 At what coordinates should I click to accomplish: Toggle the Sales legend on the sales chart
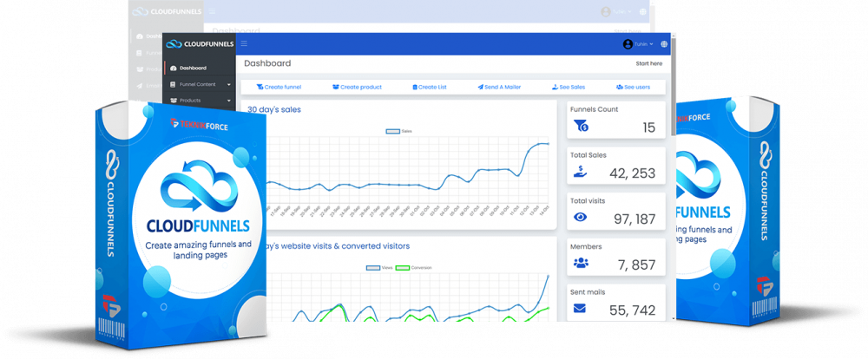point(398,131)
